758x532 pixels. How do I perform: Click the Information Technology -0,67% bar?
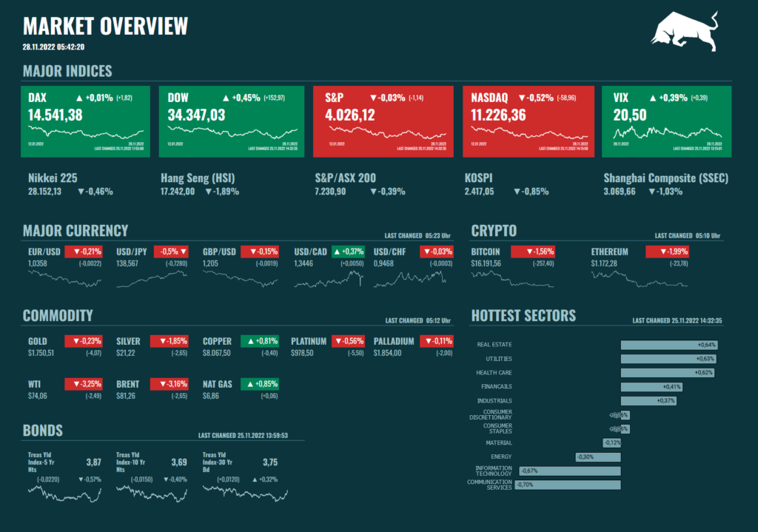pos(570,471)
